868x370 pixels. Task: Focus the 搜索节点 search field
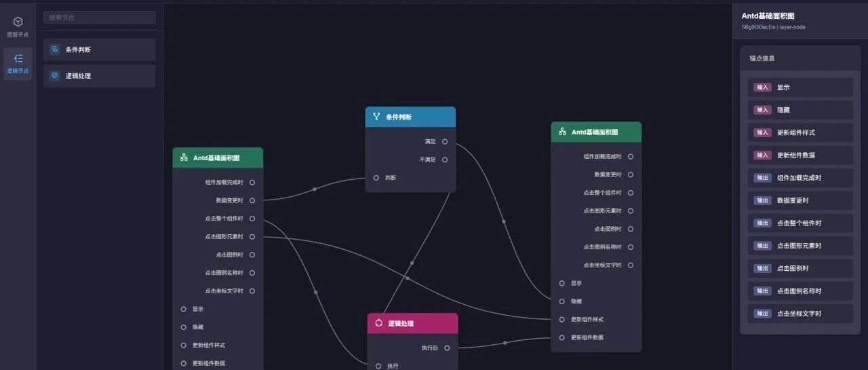99,18
